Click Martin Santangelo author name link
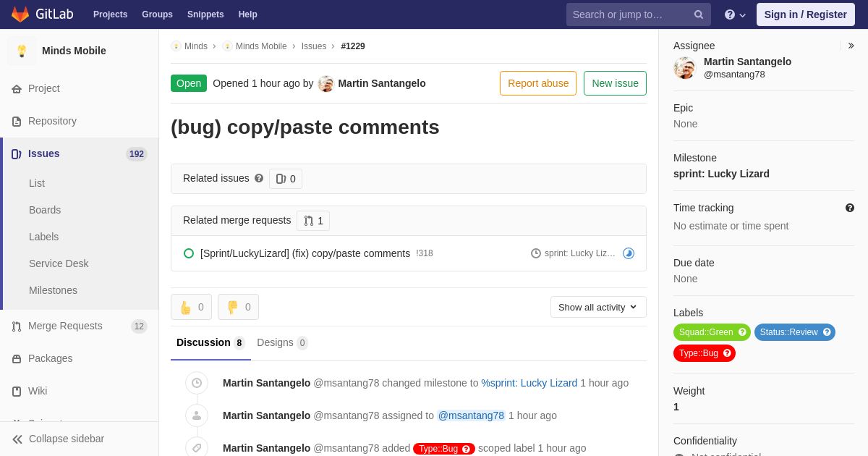This screenshot has width=868, height=456. [x=382, y=83]
